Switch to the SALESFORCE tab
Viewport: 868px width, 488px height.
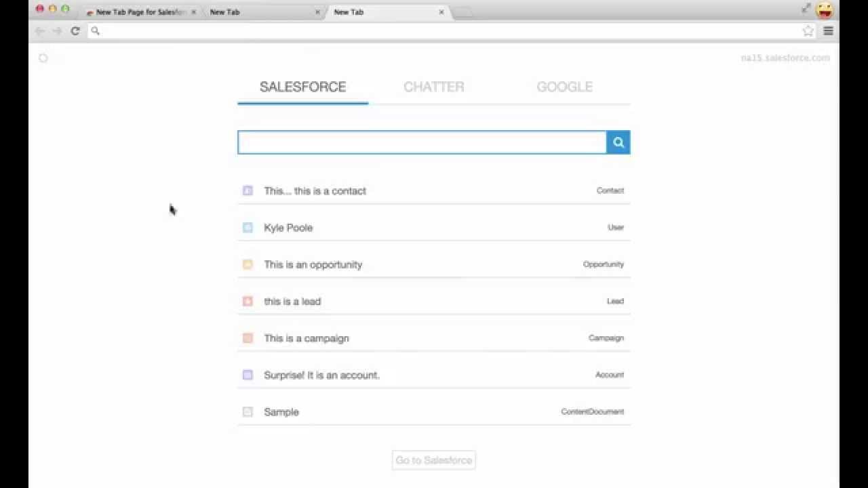[302, 87]
